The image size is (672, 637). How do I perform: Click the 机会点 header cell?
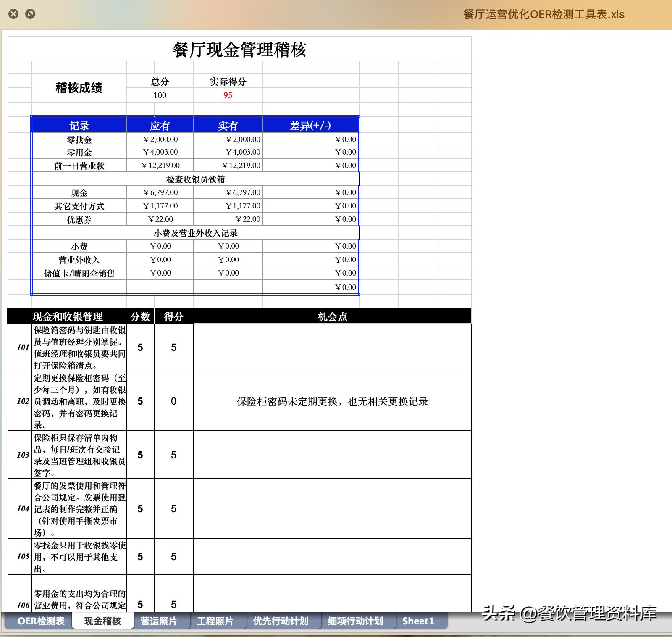pyautogui.click(x=332, y=316)
